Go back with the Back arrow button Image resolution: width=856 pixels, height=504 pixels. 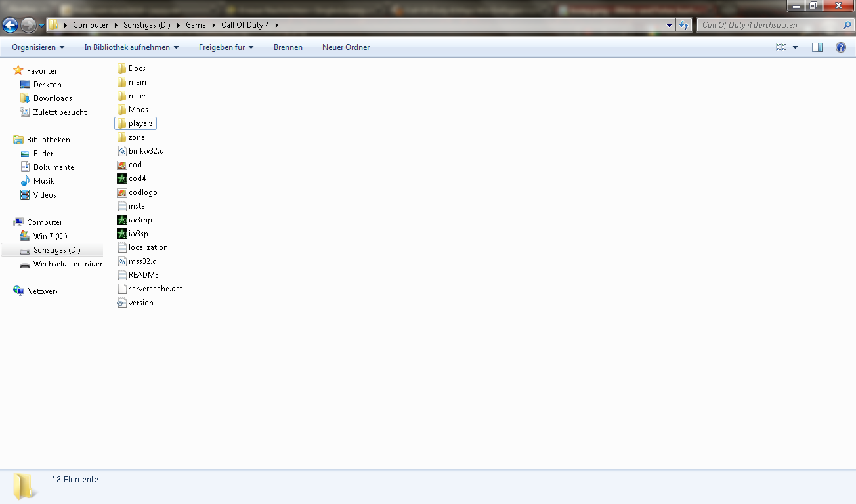click(x=11, y=25)
